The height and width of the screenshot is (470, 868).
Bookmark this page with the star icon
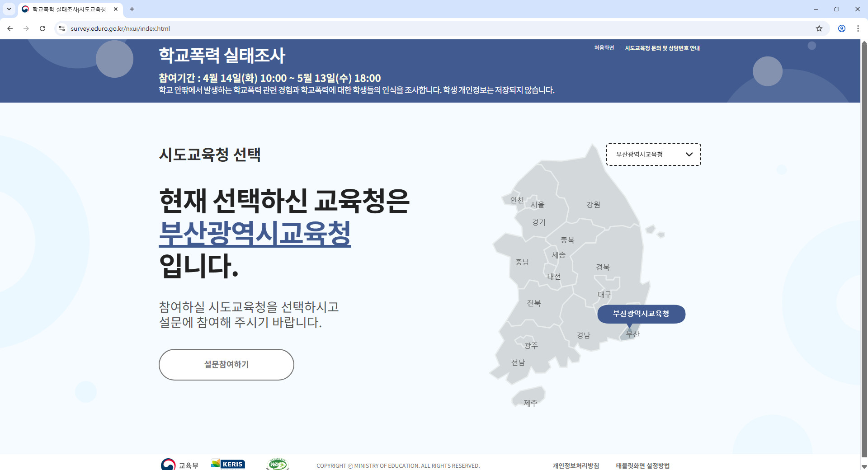pyautogui.click(x=819, y=28)
